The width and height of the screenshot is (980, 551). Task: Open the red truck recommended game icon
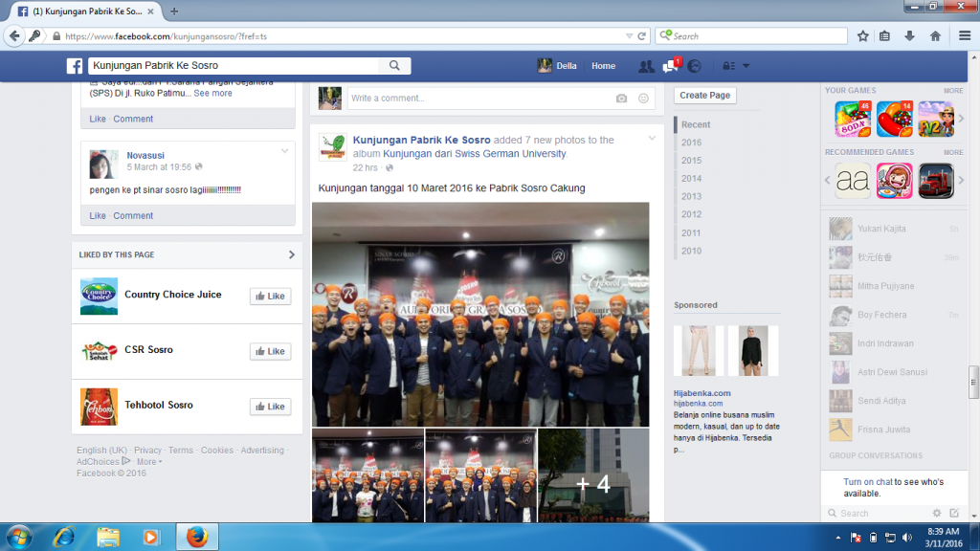tap(936, 181)
